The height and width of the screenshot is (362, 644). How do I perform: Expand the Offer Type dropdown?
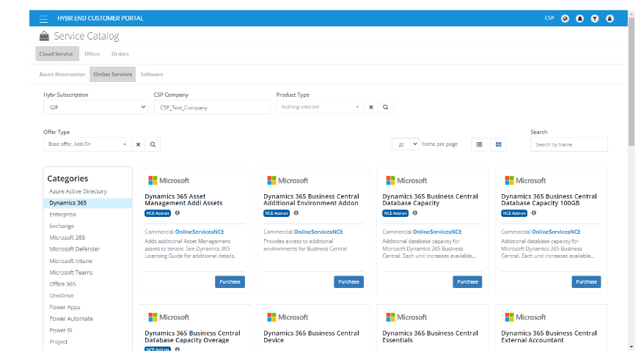87,144
